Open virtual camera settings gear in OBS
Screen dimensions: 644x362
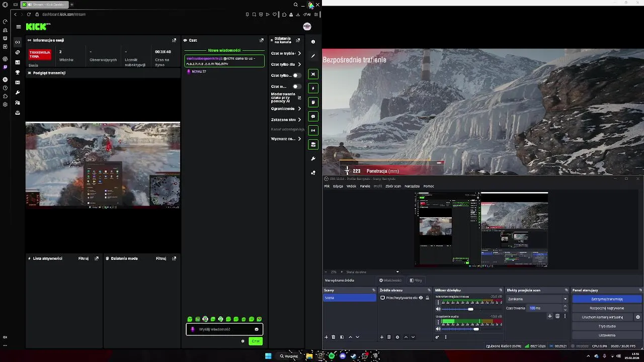(x=638, y=317)
